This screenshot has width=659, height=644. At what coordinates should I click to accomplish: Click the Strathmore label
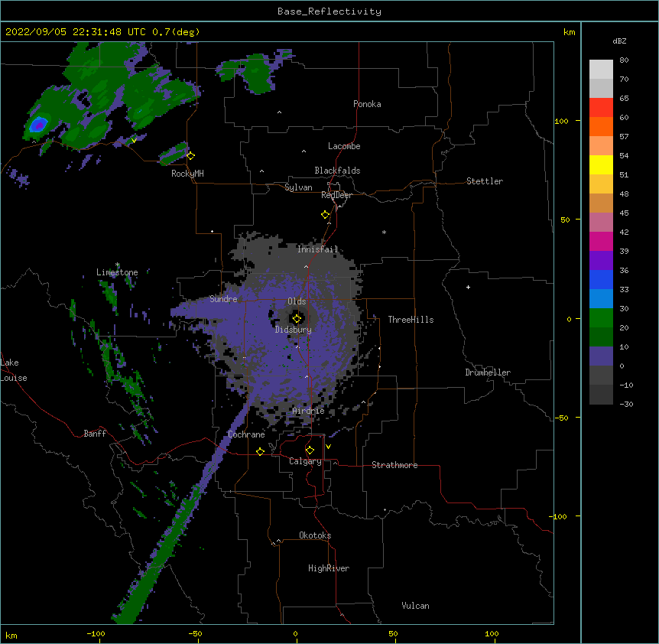pyautogui.click(x=394, y=465)
